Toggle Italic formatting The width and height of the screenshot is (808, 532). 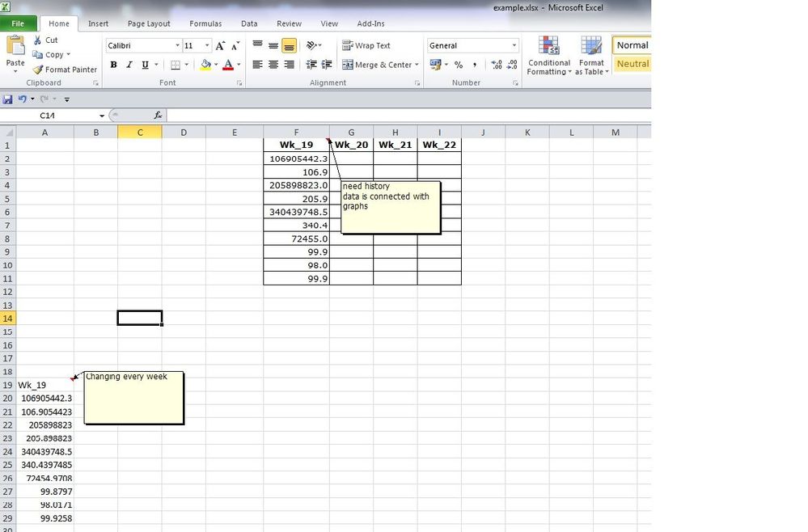(x=129, y=65)
